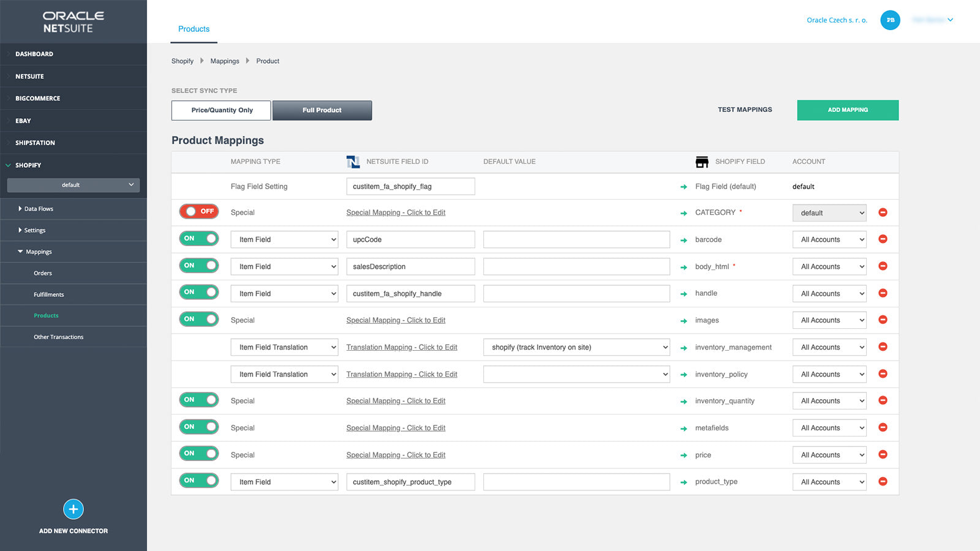Expand the Data Flows sidebar section

pos(38,208)
